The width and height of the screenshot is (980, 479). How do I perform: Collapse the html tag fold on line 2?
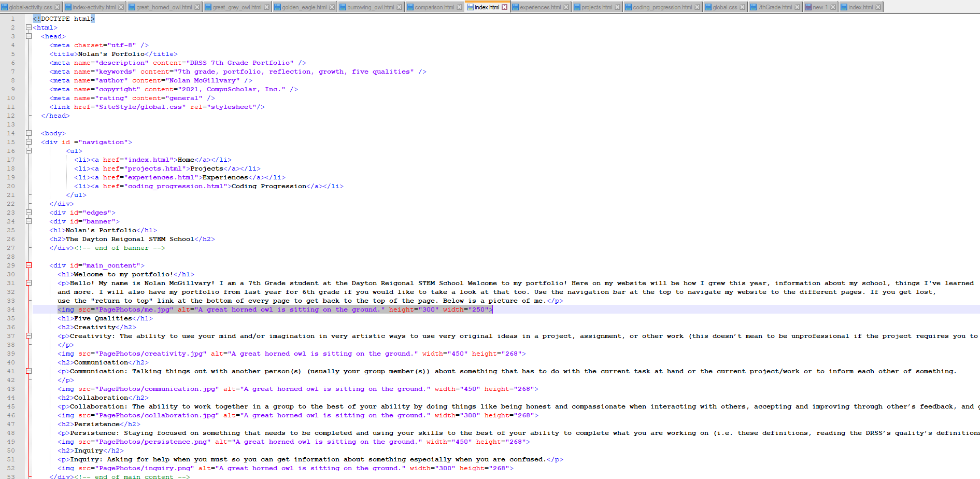coord(29,27)
